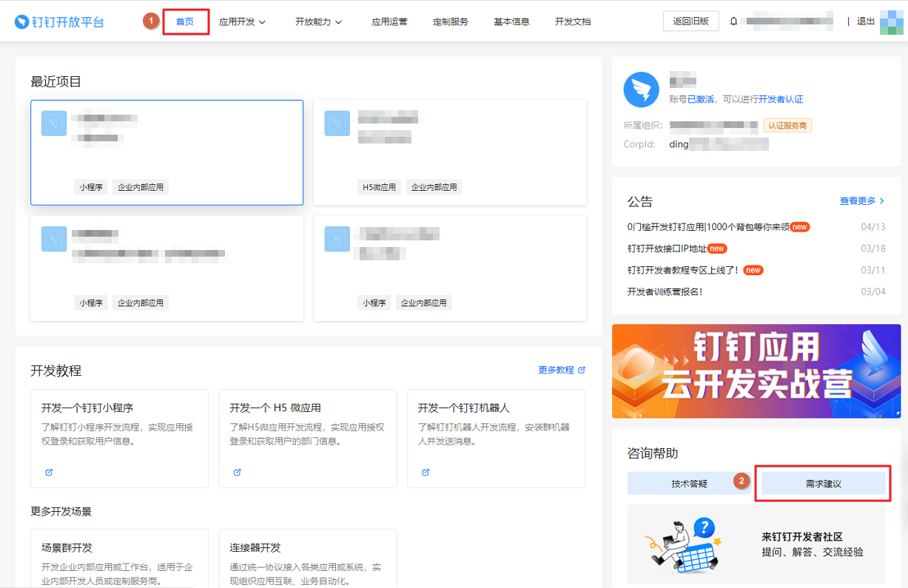Open announcement 开发者训练营报名
Image resolution: width=908 pixels, height=588 pixels.
pos(665,291)
